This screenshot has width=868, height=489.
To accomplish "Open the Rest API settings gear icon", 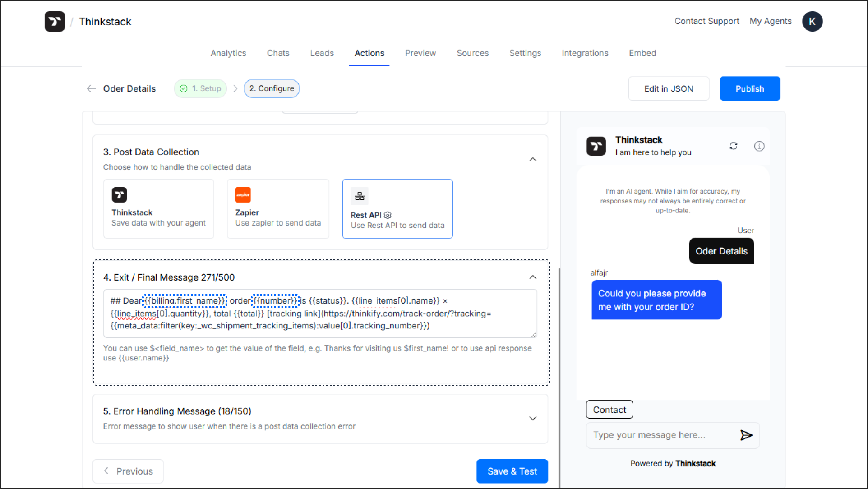I will click(388, 215).
